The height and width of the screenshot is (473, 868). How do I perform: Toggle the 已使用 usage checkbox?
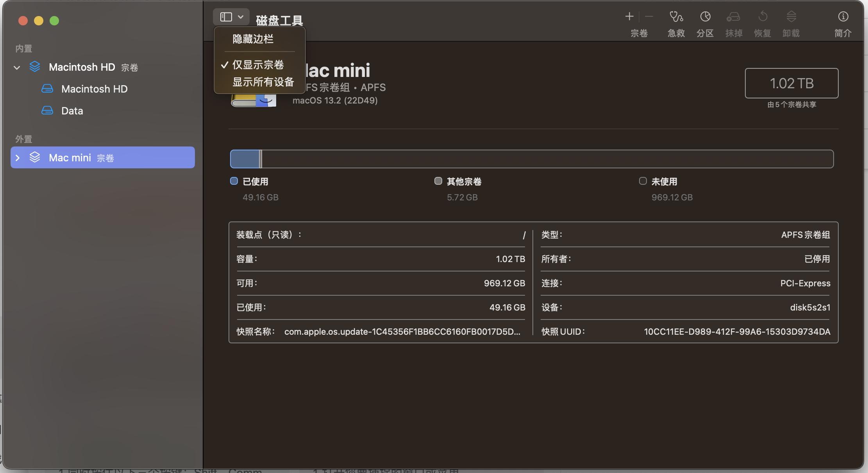pyautogui.click(x=234, y=180)
